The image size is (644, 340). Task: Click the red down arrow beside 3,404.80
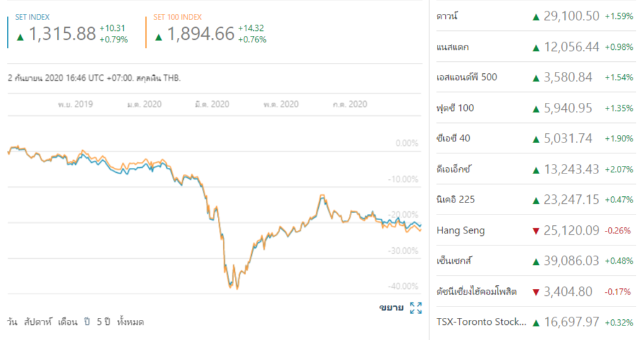tap(536, 291)
